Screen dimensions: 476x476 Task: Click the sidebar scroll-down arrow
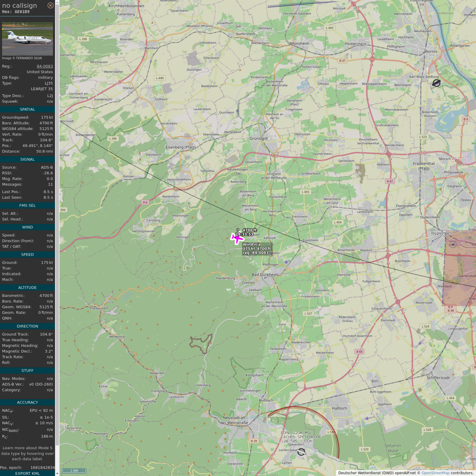[57, 474]
